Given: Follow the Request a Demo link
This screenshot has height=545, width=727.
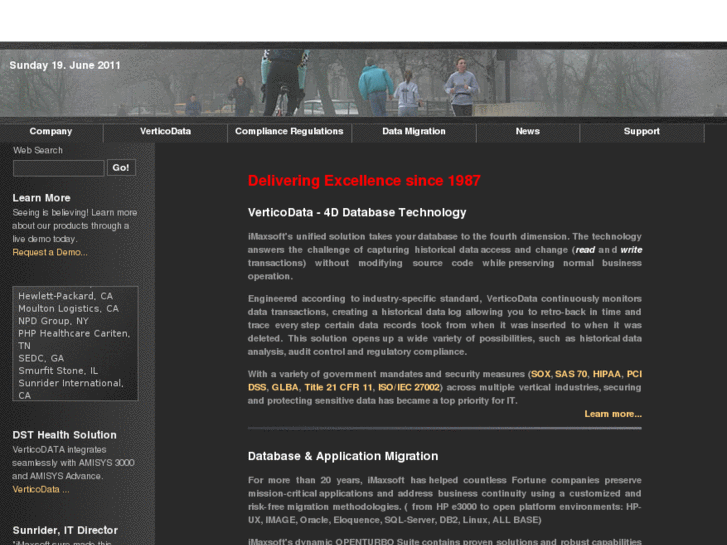Looking at the screenshot, I should (x=50, y=252).
